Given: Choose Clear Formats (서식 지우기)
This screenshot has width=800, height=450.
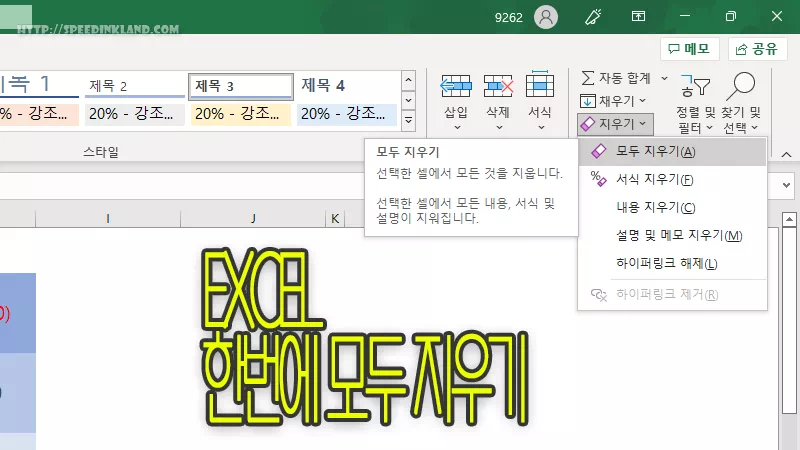Looking at the screenshot, I should (x=655, y=180).
